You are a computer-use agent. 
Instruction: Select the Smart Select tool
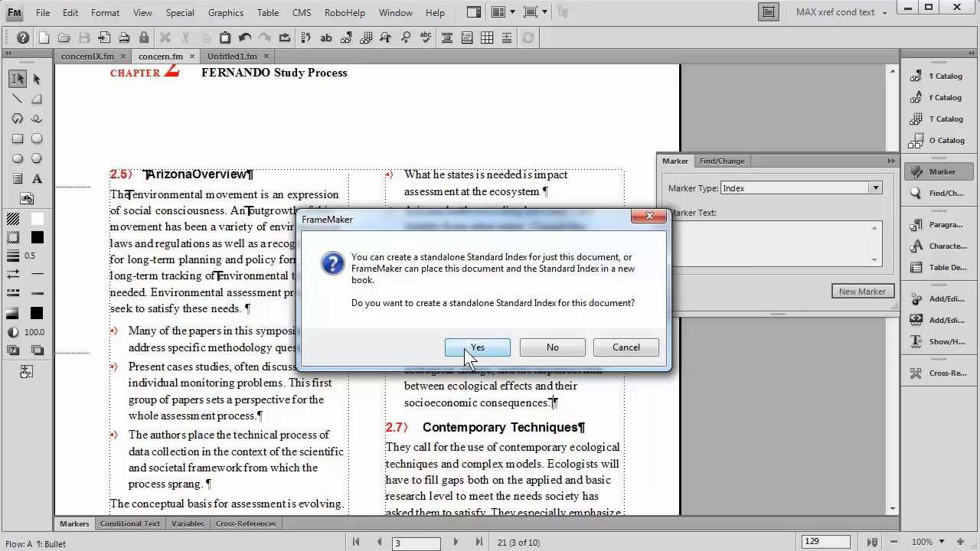tap(18, 79)
